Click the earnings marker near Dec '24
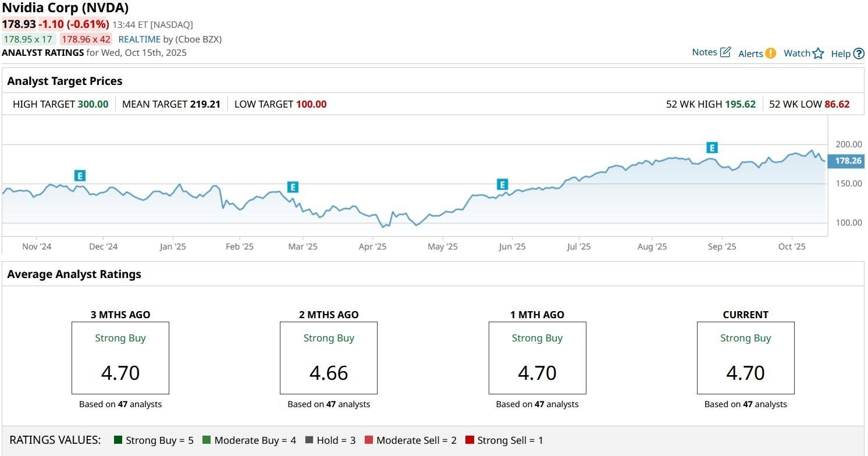 pos(80,176)
